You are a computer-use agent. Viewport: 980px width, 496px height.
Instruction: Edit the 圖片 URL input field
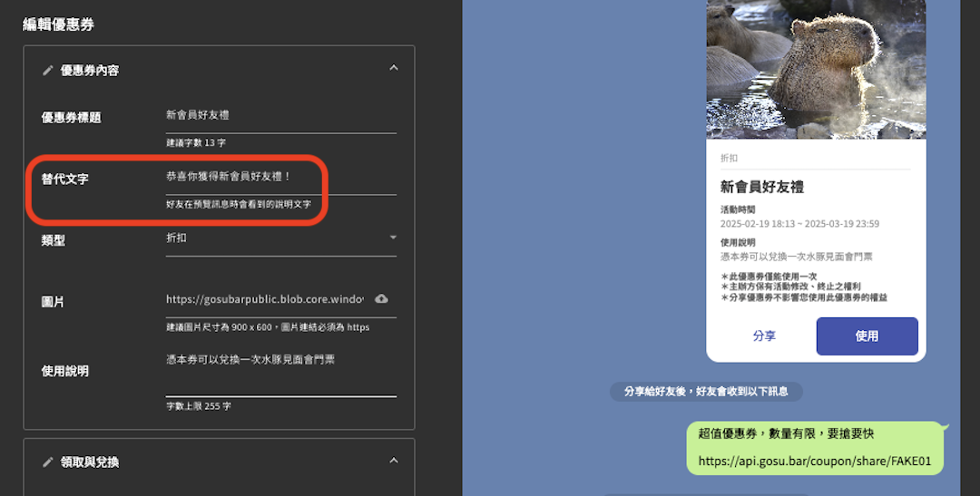pos(265,299)
